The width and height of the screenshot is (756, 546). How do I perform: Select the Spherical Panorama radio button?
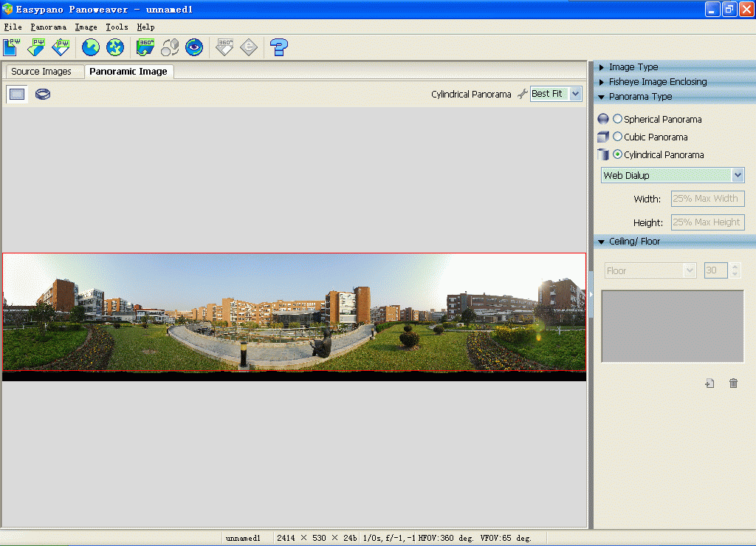point(616,119)
